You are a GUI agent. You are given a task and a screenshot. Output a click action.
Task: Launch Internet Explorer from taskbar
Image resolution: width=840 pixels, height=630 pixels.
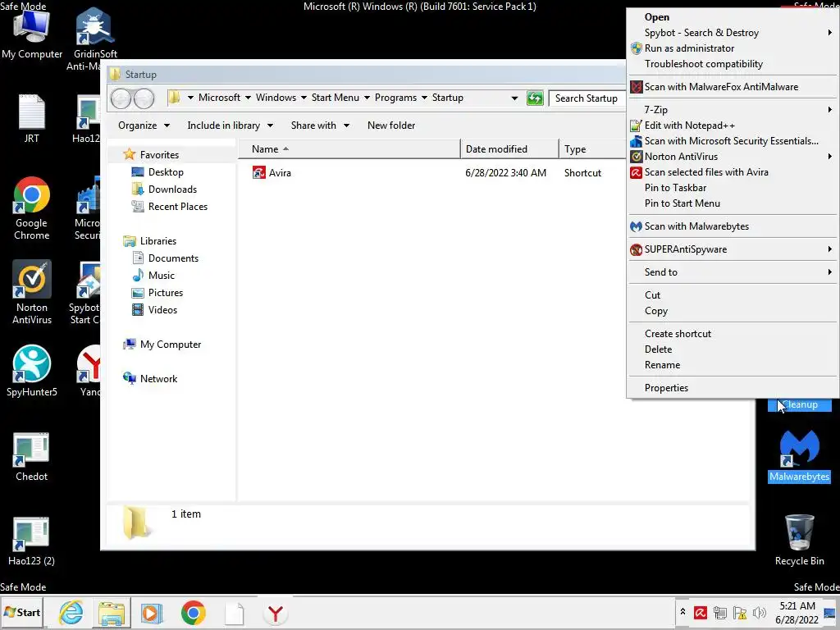71,612
